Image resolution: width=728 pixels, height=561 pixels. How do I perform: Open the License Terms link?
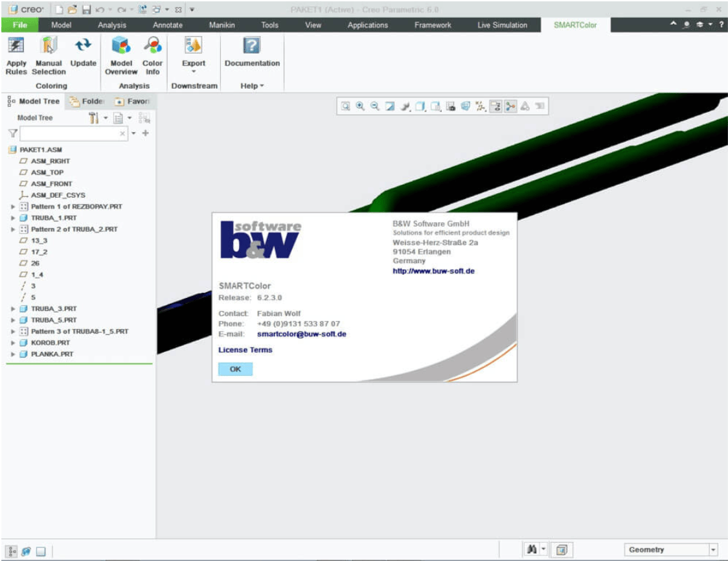[x=245, y=350]
